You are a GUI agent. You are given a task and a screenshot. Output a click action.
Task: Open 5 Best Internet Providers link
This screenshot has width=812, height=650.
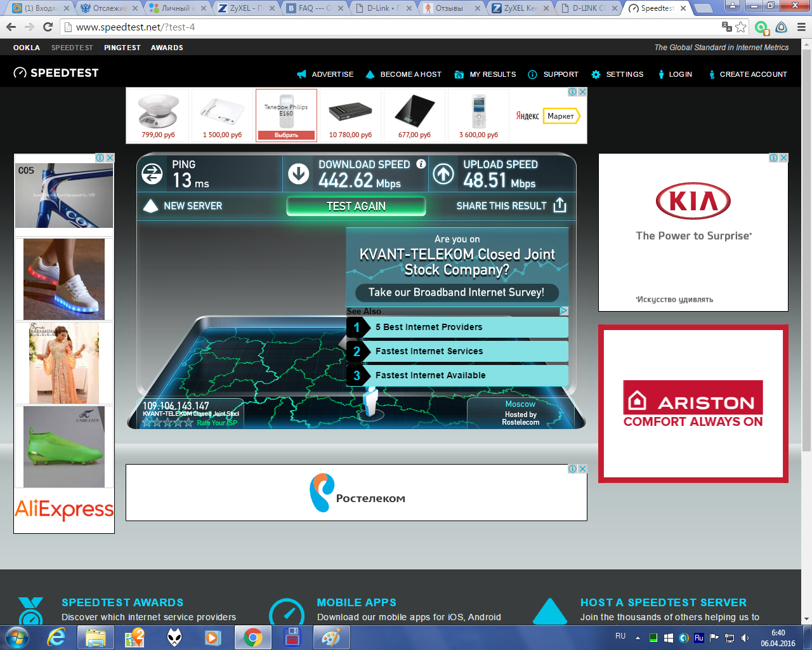click(457, 327)
